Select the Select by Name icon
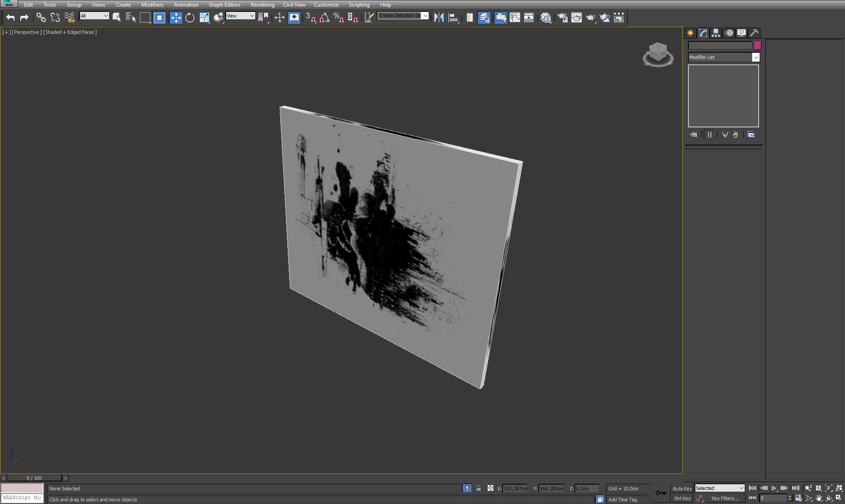 (x=131, y=17)
